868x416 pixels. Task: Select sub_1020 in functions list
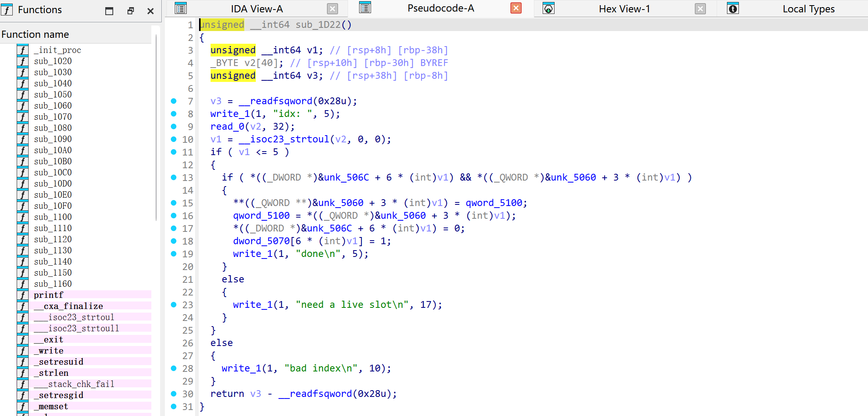[53, 61]
